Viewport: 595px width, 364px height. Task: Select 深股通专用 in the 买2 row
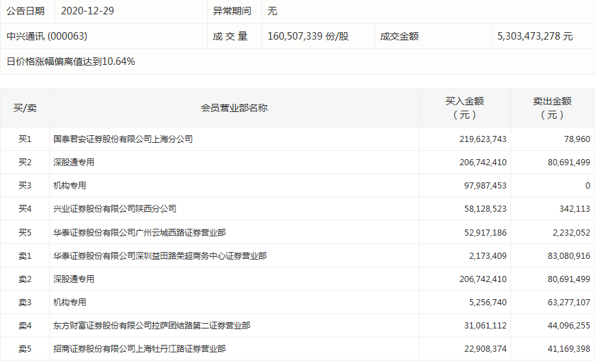(74, 163)
